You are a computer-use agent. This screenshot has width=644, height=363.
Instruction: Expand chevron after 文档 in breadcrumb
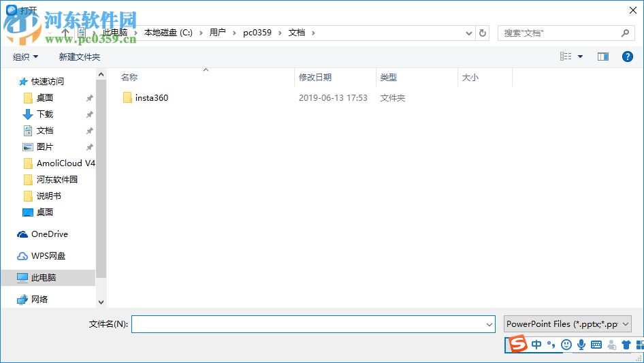point(313,33)
